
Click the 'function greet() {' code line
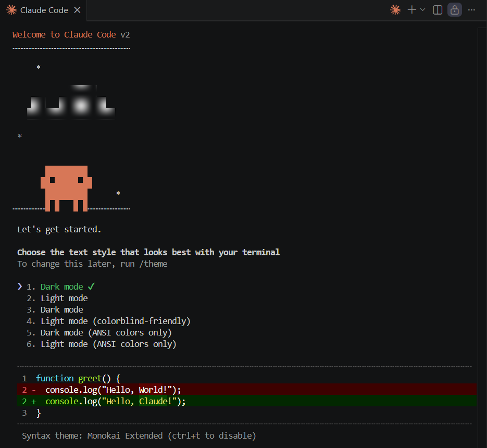coord(78,378)
